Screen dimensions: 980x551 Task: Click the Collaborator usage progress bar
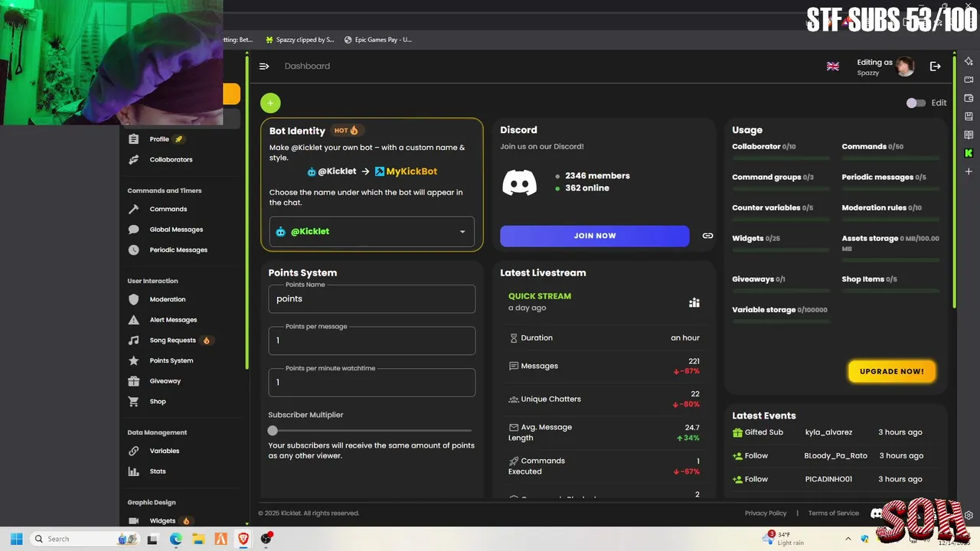[781, 157]
